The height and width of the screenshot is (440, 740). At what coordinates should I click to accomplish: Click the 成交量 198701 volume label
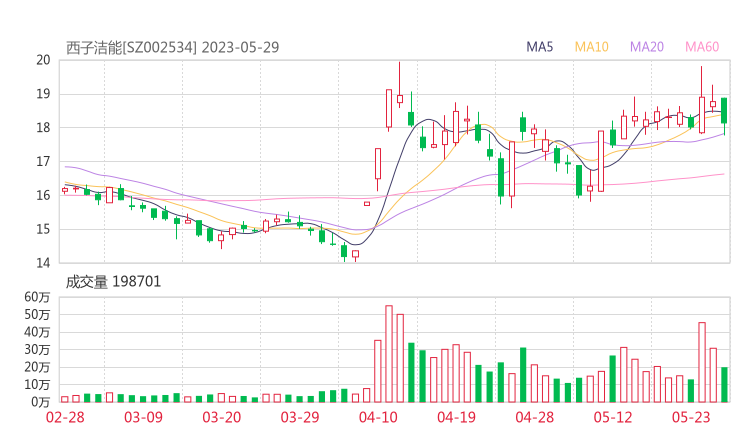pyautogui.click(x=113, y=282)
